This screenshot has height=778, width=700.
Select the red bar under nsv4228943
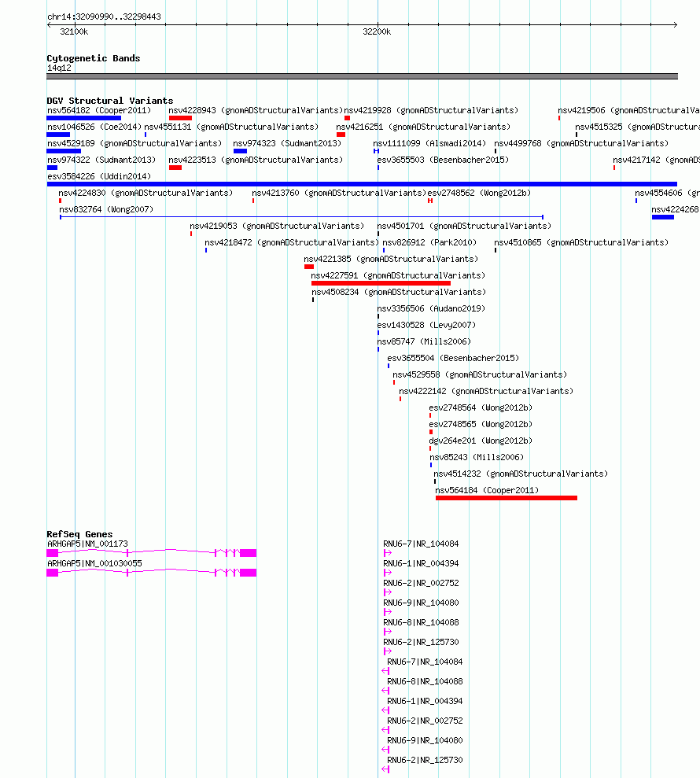(180, 118)
